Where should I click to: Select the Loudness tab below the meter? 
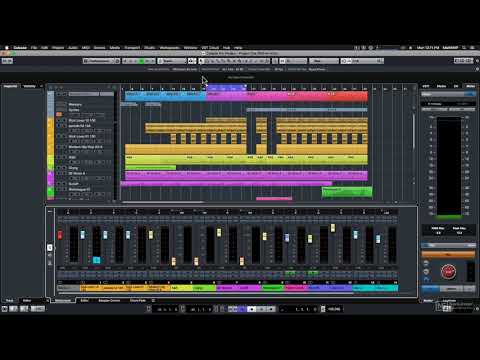click(x=449, y=300)
